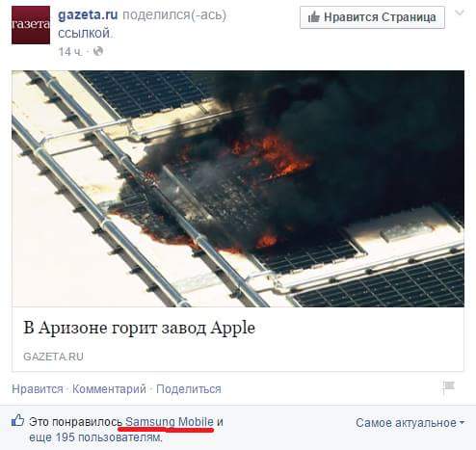
Task: Click the flag report icon
Action: pos(449,387)
